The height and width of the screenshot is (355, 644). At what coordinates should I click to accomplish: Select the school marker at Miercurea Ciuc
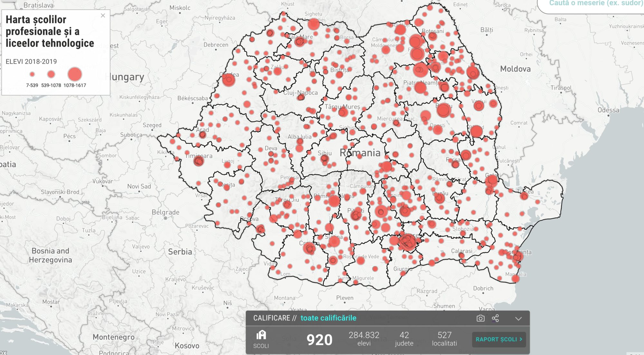396,123
